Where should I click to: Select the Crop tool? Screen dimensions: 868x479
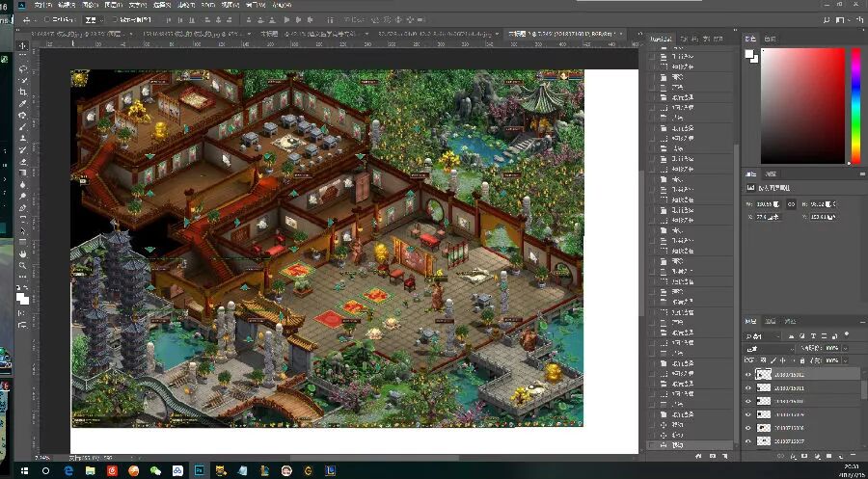(x=22, y=92)
